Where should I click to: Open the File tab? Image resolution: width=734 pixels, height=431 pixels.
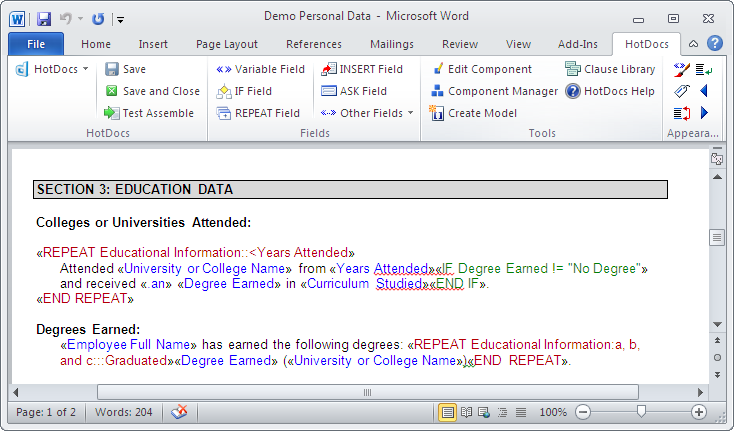(x=36, y=44)
